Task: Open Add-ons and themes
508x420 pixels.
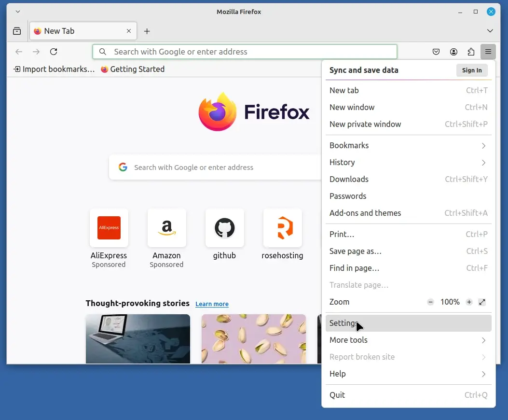Action: click(408, 213)
